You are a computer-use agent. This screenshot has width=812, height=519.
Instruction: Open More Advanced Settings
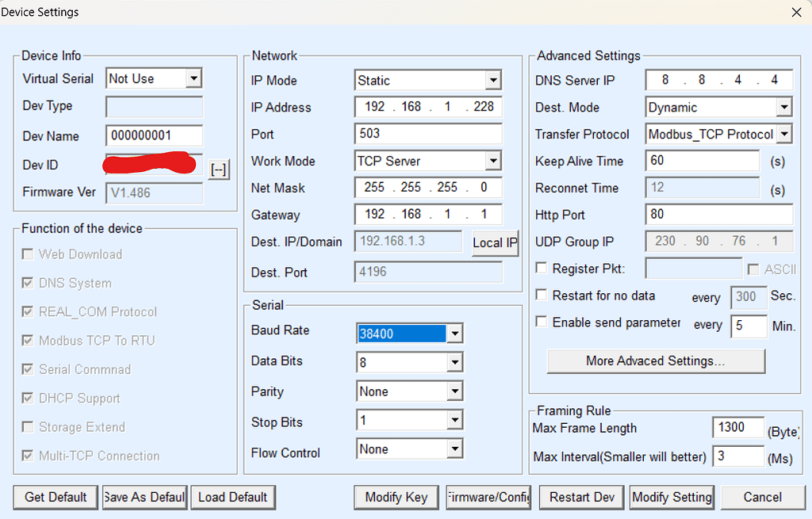(x=655, y=361)
